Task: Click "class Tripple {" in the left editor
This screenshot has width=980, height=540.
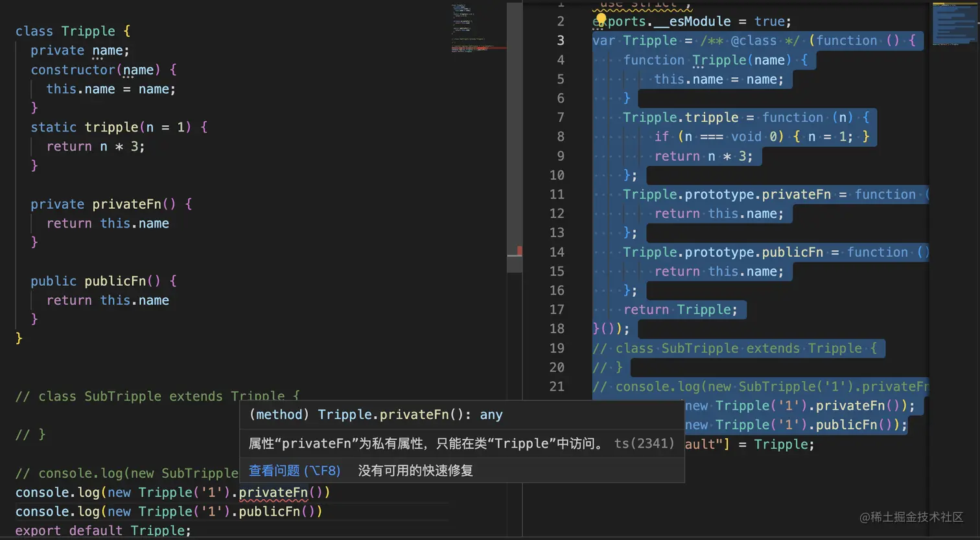Action: tap(73, 31)
